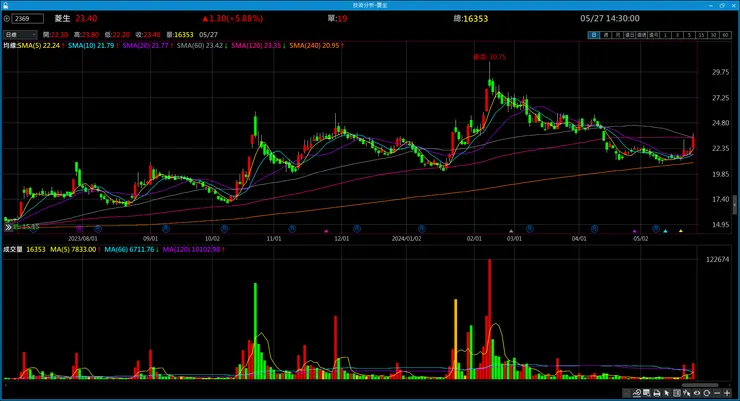The height and width of the screenshot is (401, 740).
Task: Click the indicator pointer settings icon
Action: [x=687, y=393]
